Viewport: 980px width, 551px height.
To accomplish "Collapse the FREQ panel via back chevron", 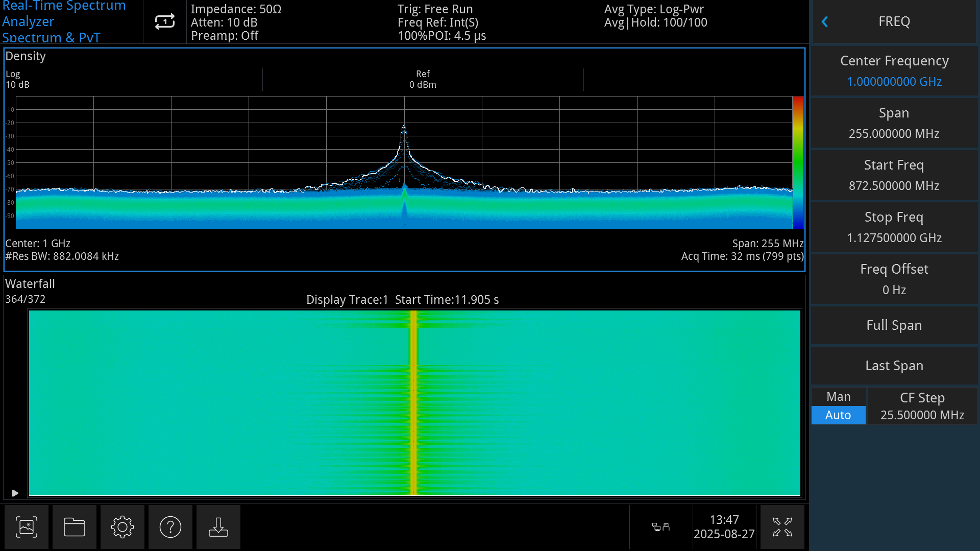I will coord(825,21).
